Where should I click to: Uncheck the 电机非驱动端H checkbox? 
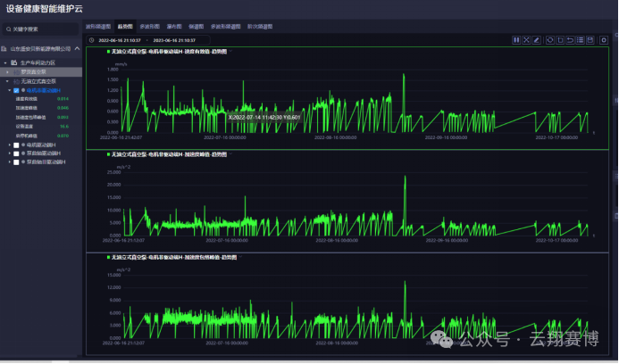coord(16,91)
